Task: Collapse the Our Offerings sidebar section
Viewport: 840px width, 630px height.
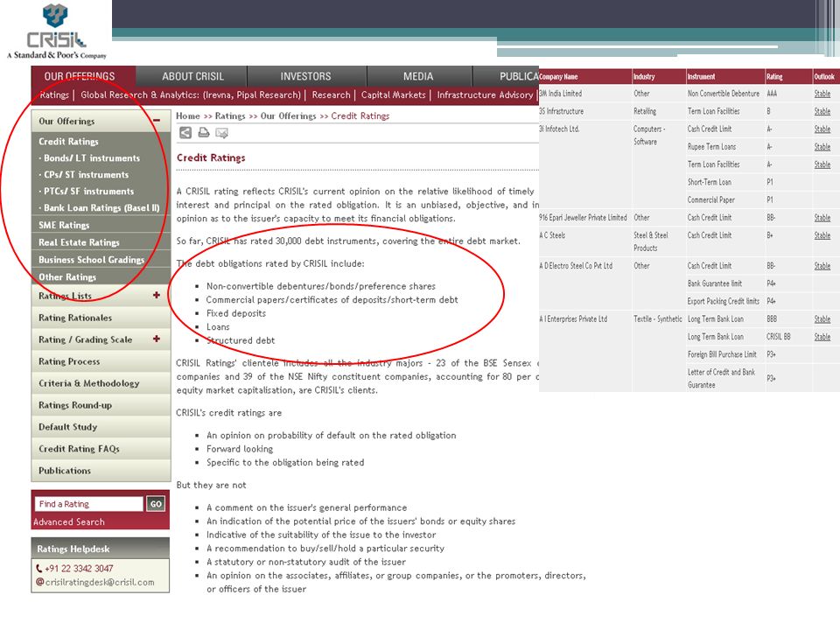Action: point(157,121)
